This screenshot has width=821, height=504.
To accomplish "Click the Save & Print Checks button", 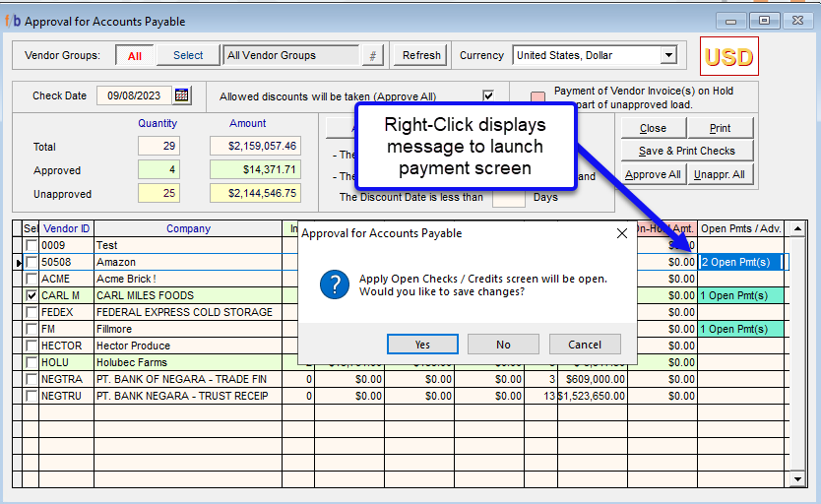I will (x=688, y=151).
